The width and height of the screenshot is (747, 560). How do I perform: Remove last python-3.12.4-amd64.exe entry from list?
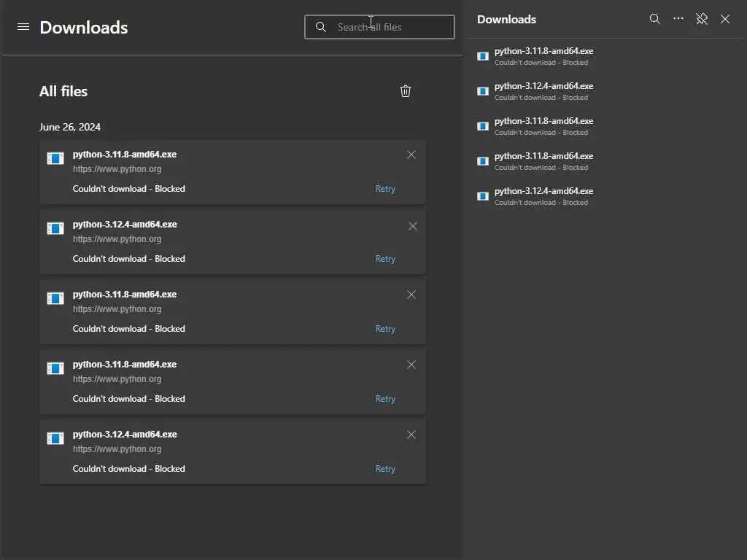[x=411, y=435]
